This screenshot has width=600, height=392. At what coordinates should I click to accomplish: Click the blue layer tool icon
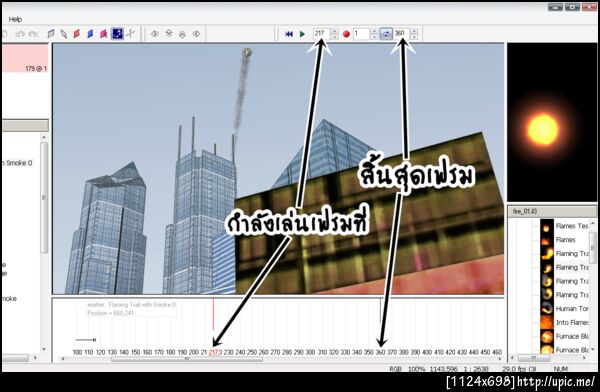click(90, 34)
